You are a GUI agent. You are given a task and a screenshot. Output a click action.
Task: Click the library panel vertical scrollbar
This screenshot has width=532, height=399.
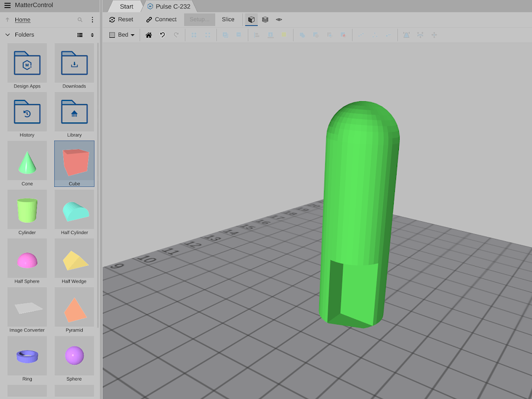[x=98, y=185]
